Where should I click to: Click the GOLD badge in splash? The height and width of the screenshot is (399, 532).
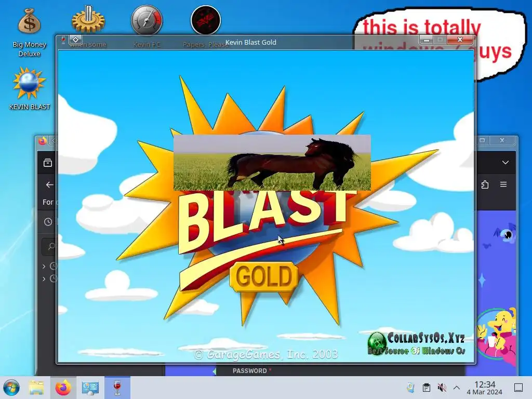tap(264, 276)
